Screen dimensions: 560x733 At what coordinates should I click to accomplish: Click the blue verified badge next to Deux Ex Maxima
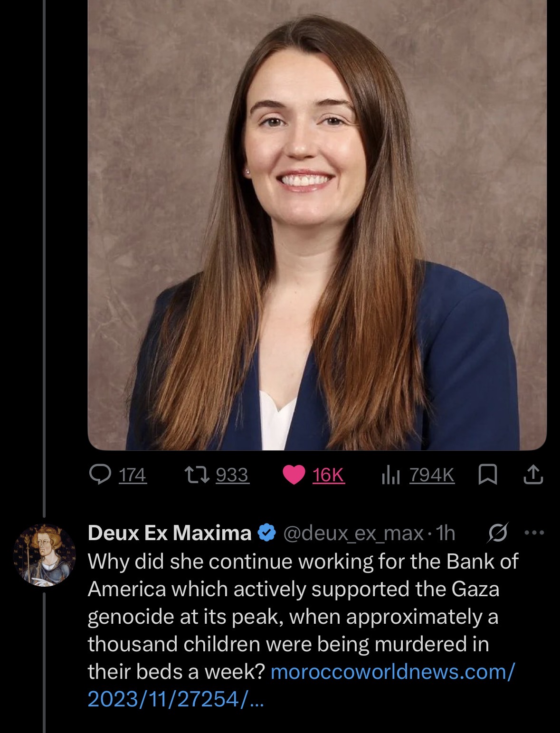[266, 533]
